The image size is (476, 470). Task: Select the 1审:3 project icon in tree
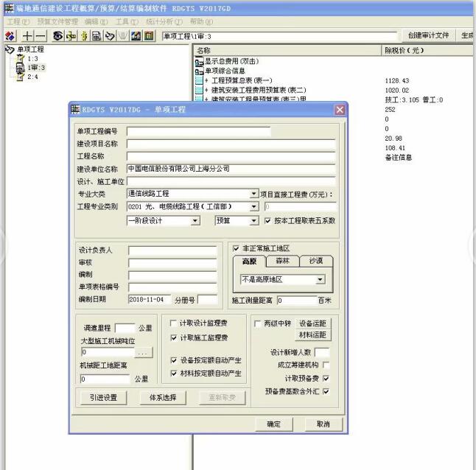[x=20, y=68]
